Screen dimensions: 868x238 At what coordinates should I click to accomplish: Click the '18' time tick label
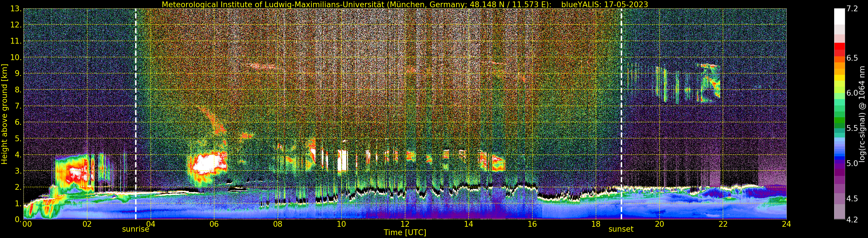tap(596, 224)
